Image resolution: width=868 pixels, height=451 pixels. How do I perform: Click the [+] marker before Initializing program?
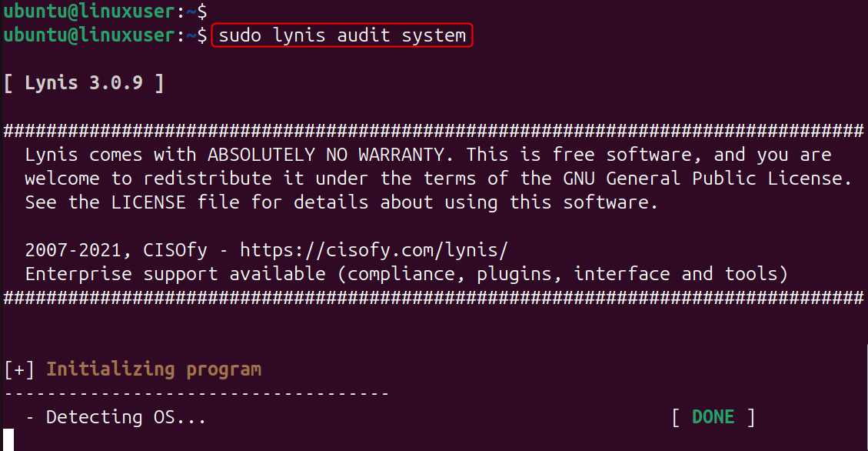pyautogui.click(x=19, y=369)
